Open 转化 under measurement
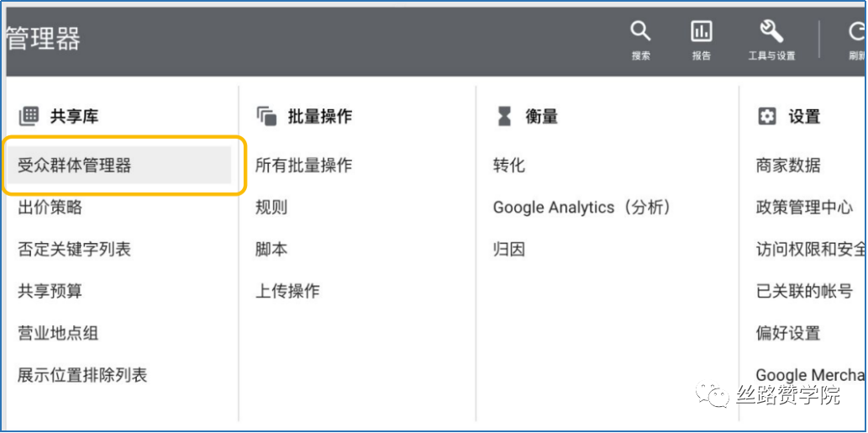The width and height of the screenshot is (868, 433). pos(508,165)
